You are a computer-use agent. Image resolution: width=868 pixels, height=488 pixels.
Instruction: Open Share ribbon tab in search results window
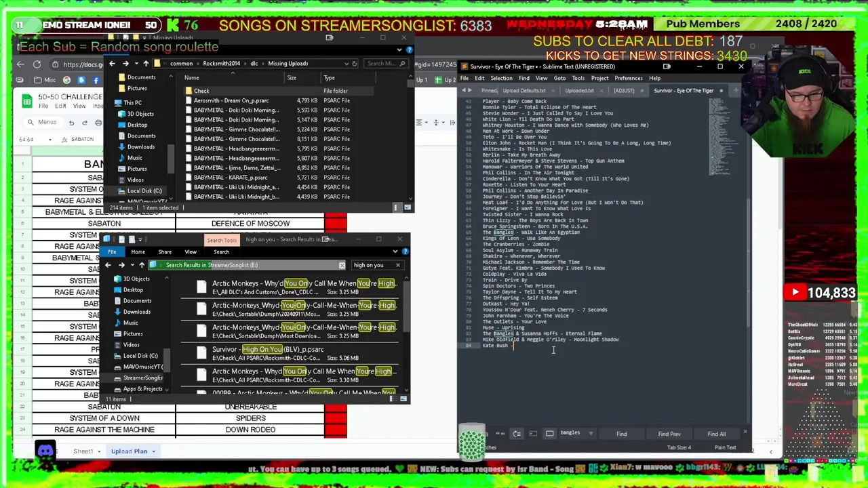click(165, 252)
